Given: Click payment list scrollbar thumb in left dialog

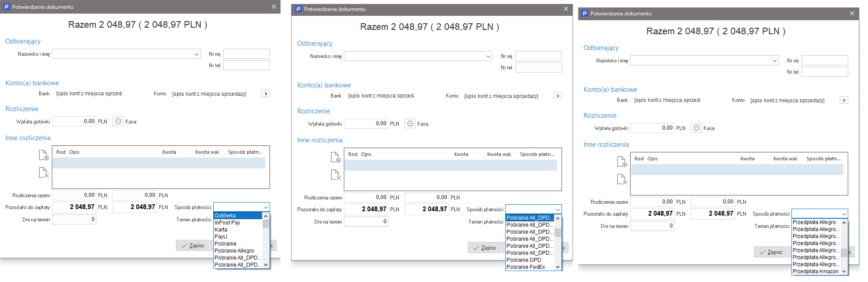Looking at the screenshot, I should 266,224.
